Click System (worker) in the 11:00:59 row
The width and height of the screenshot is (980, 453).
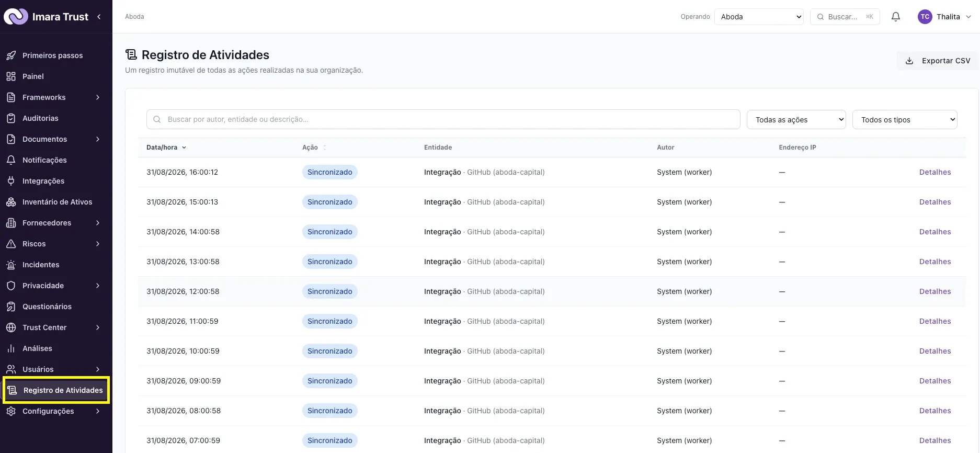[x=684, y=321]
